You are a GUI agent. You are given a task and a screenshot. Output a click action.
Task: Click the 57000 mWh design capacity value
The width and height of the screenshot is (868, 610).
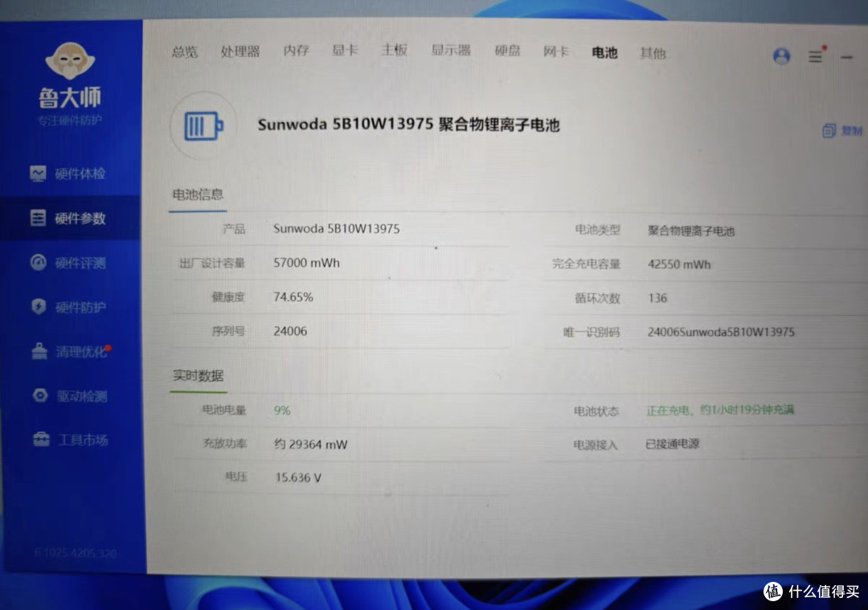(307, 263)
